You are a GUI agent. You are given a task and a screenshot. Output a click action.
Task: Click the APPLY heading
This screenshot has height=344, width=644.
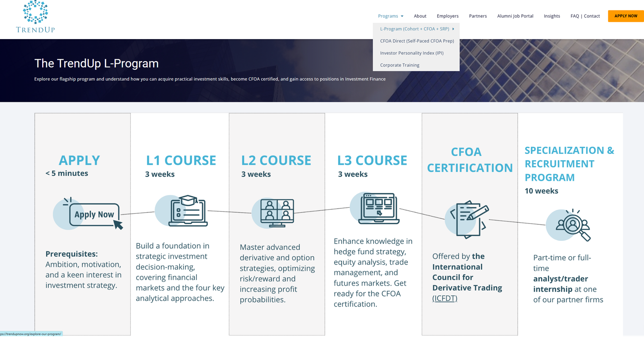(x=79, y=160)
